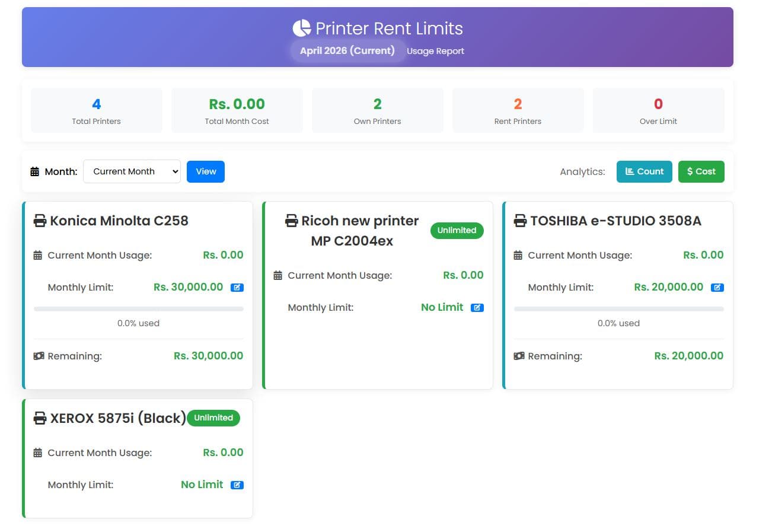This screenshot has width=772, height=532.
Task: Click the pie chart icon in header
Action: (302, 28)
